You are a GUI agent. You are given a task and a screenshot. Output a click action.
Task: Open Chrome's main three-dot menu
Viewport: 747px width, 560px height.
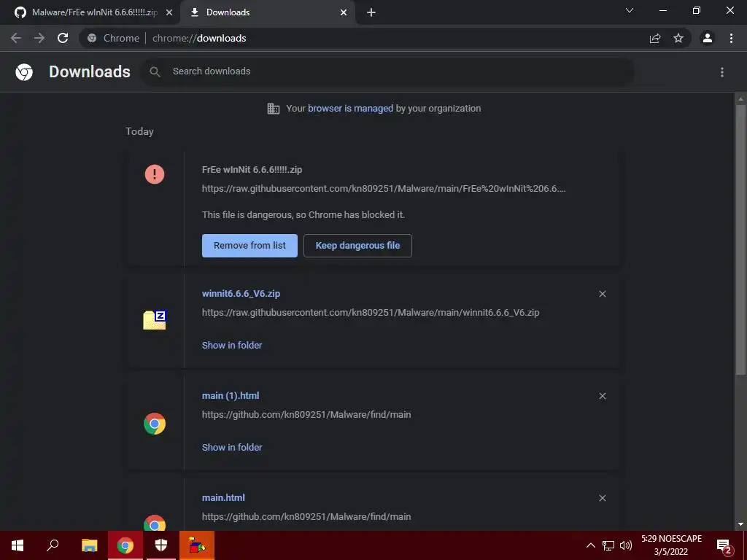(731, 38)
